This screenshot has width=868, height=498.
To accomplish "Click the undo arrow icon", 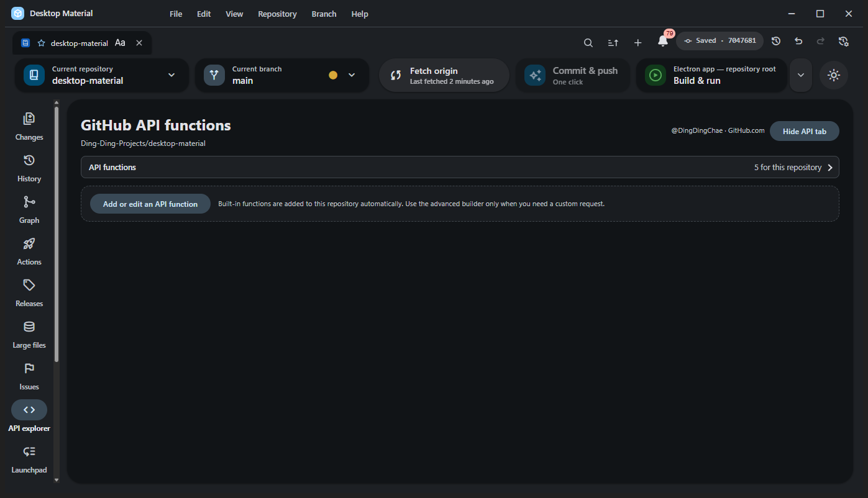I will (798, 41).
